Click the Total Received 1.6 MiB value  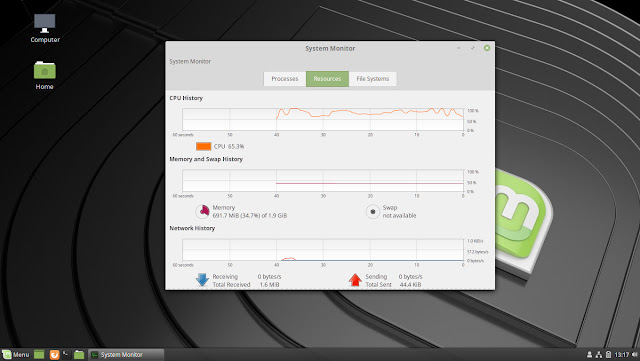coord(269,285)
